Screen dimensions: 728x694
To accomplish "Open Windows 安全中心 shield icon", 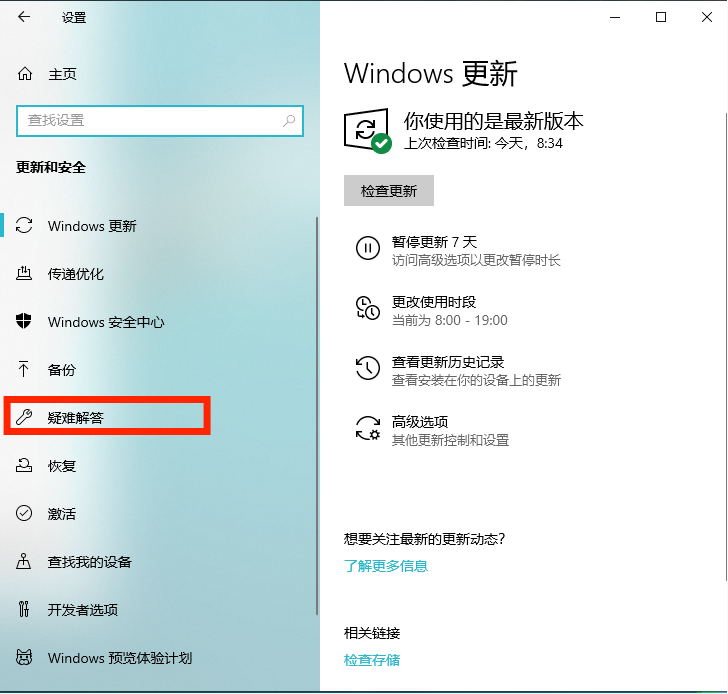I will 25,322.
